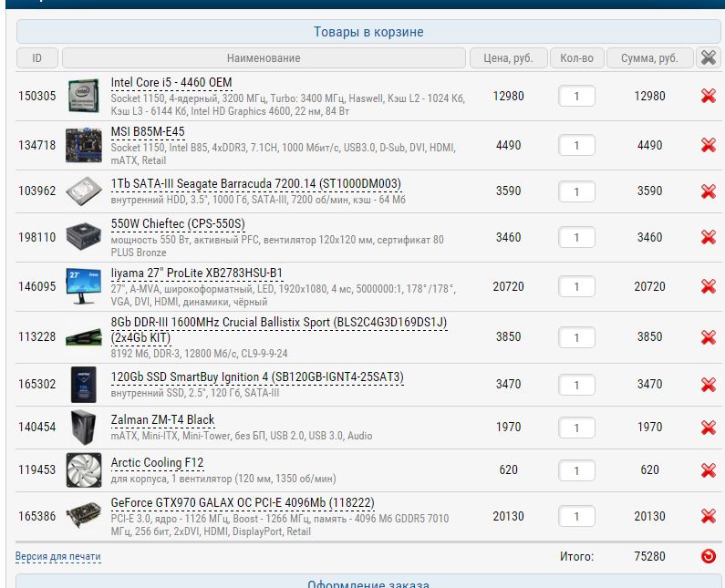
Task: Remove Seagate Barracuda 1Tb drive from cart
Action: [709, 191]
